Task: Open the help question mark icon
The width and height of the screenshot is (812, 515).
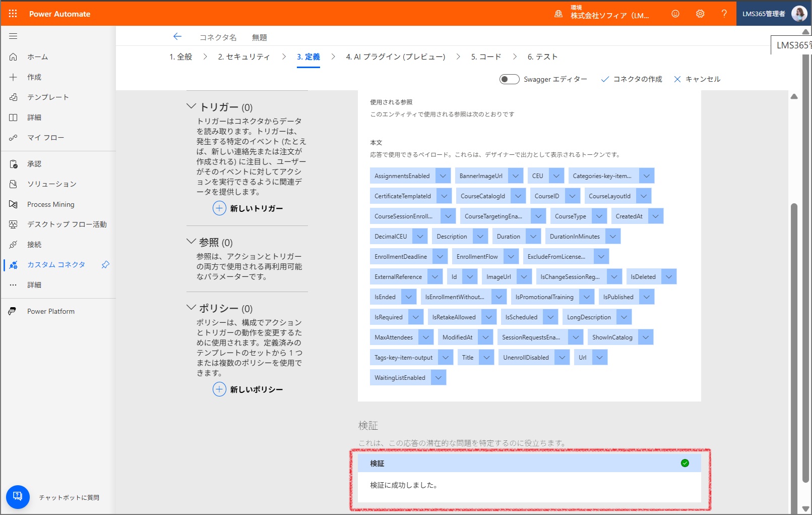Action: pyautogui.click(x=724, y=14)
